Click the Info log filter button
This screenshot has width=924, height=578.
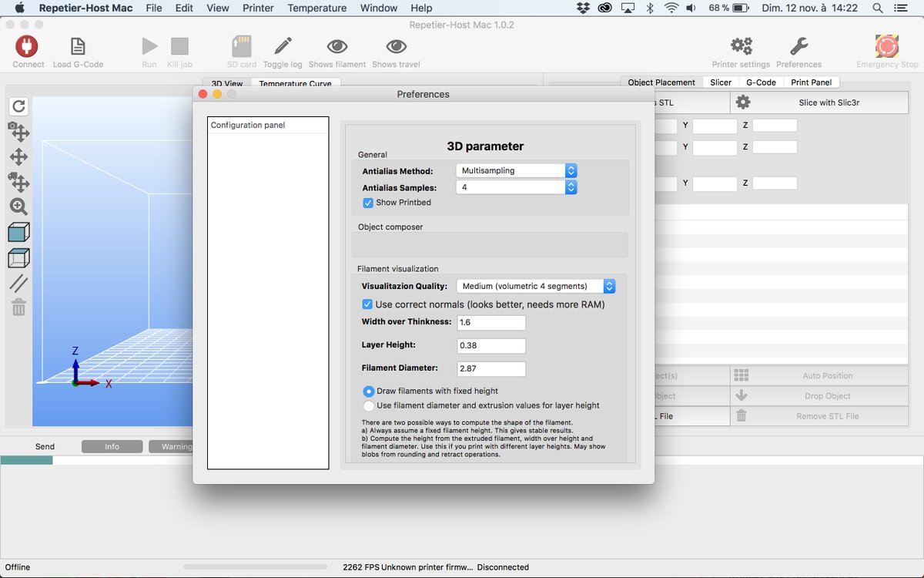pos(112,446)
